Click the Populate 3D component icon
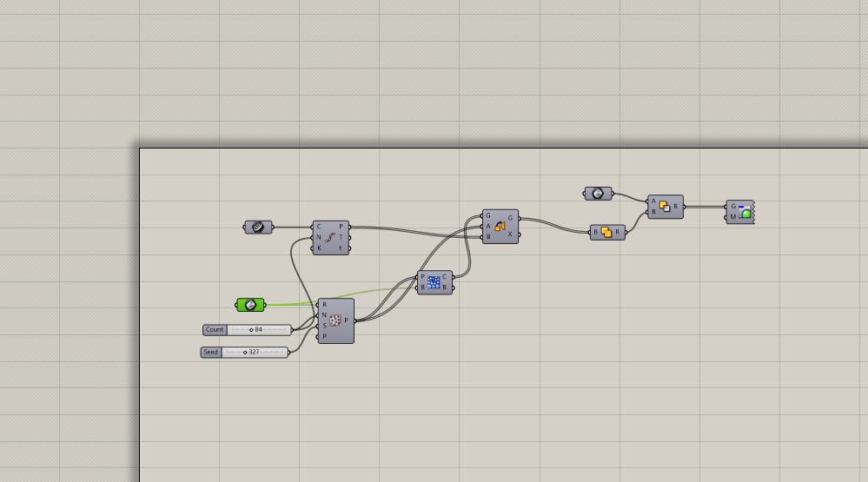 click(x=335, y=320)
